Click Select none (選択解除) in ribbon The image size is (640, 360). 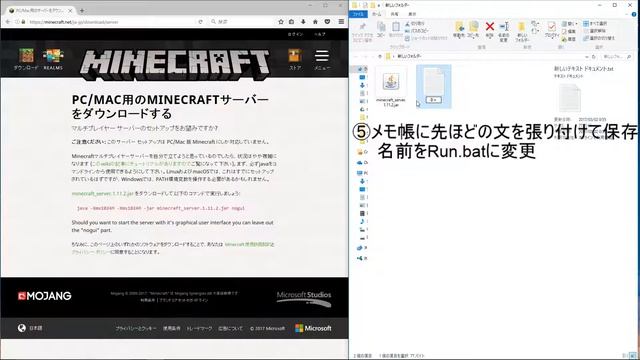tap(595, 31)
